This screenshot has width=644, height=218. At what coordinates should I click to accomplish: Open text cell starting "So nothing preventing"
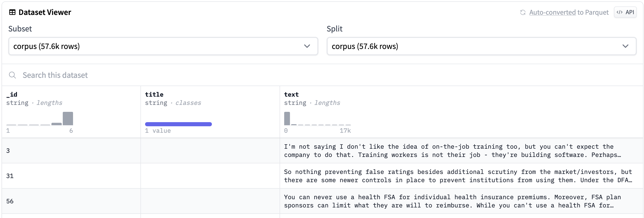click(x=458, y=176)
